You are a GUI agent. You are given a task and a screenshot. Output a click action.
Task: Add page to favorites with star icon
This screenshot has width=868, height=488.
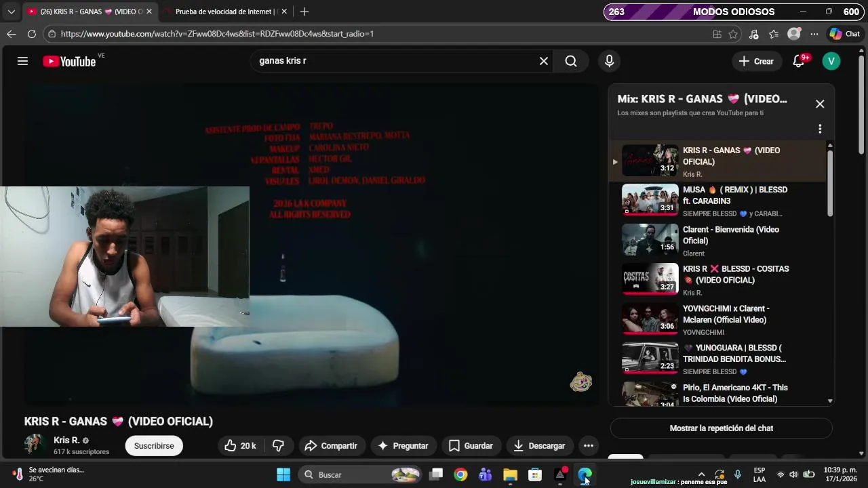point(733,34)
